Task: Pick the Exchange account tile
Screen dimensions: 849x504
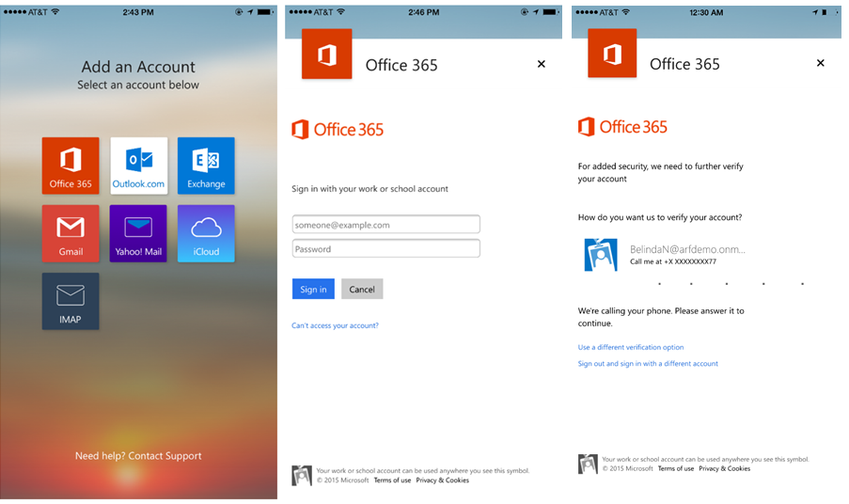Action: [x=206, y=165]
